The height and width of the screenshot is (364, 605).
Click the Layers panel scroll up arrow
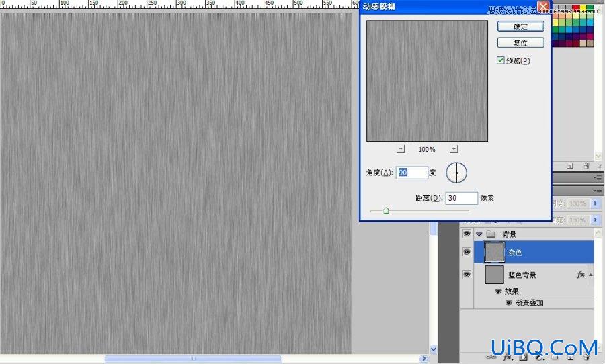coord(598,232)
